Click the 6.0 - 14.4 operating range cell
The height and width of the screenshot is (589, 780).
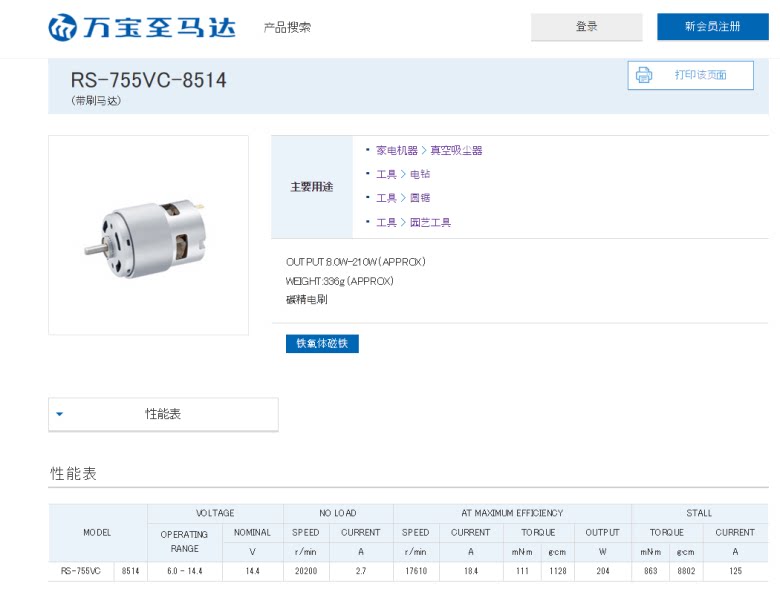tap(185, 571)
